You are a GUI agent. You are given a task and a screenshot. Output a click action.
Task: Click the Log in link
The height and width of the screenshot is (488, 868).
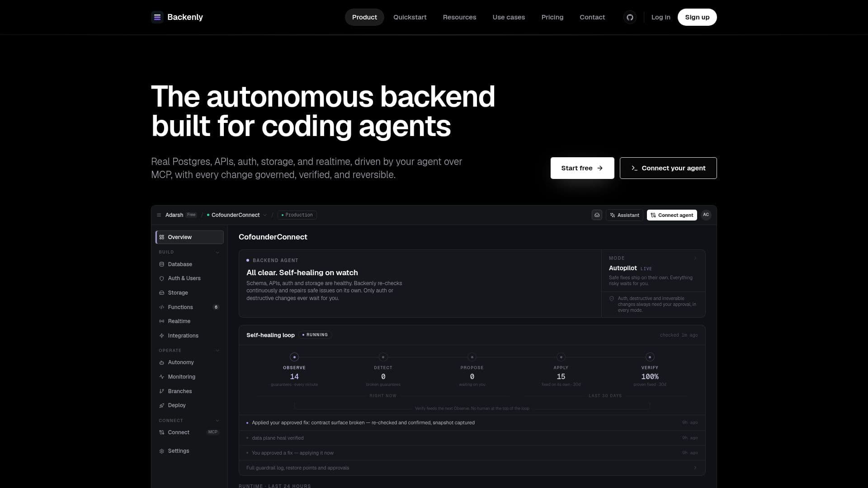point(660,17)
